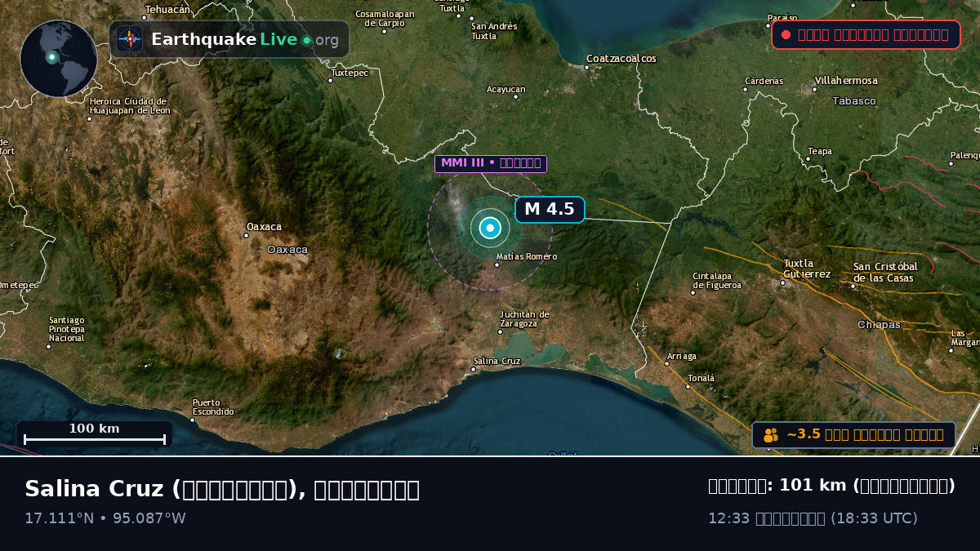
Task: Click the Coatzacoalcos city label
Action: tap(621, 59)
